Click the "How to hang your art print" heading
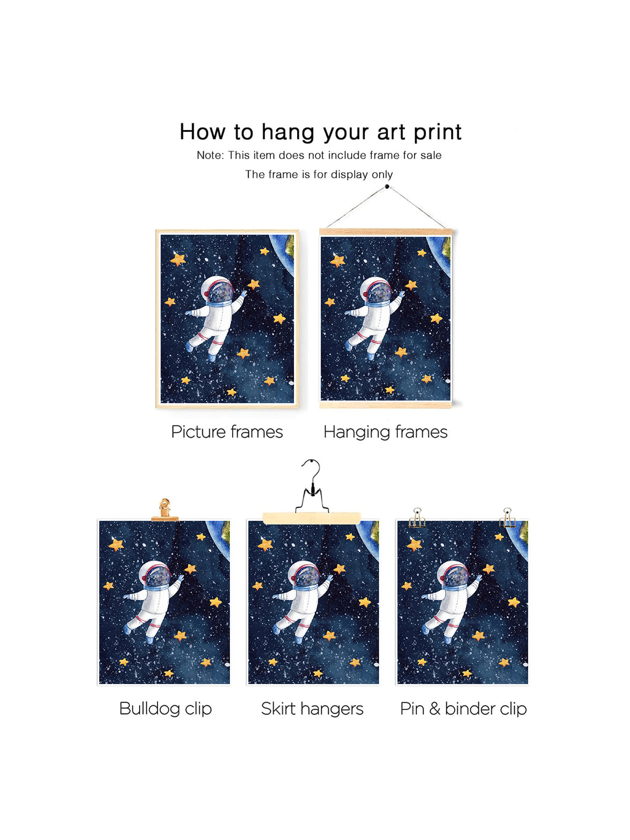Viewport: 630px width, 840px height. (320, 132)
